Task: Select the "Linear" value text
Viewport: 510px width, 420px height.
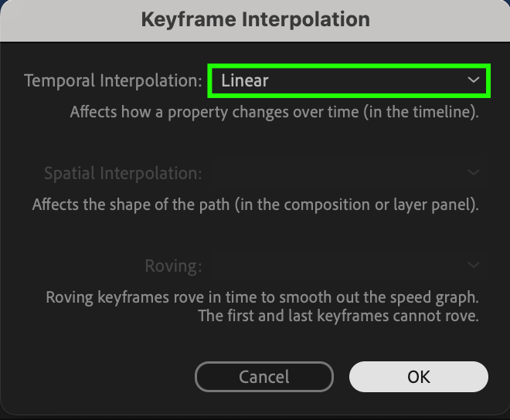Action: click(x=245, y=80)
